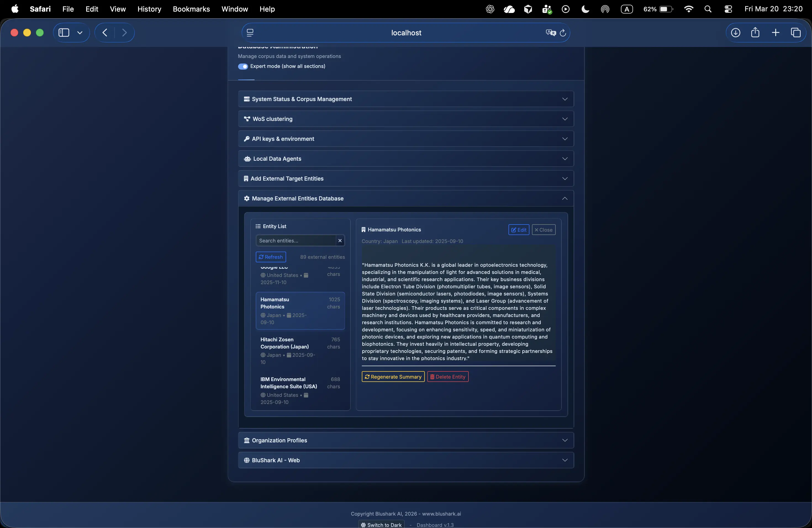
Task: Click the Search entities input field
Action: (x=296, y=241)
